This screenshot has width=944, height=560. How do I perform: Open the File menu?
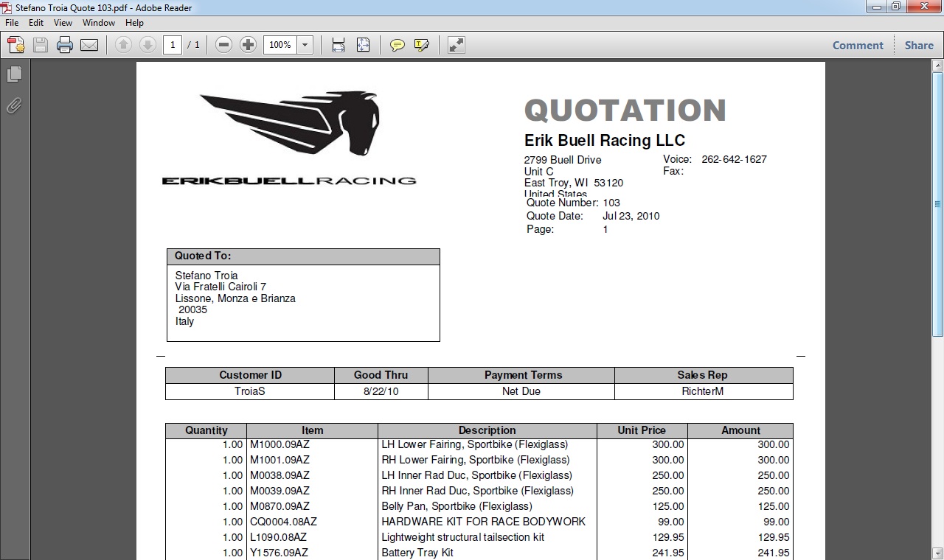[12, 23]
